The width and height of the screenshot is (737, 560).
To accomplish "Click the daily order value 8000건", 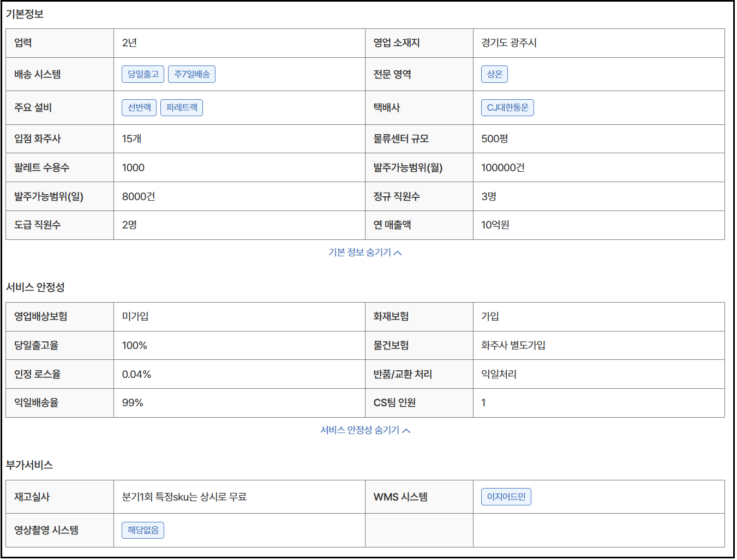I will 139,197.
